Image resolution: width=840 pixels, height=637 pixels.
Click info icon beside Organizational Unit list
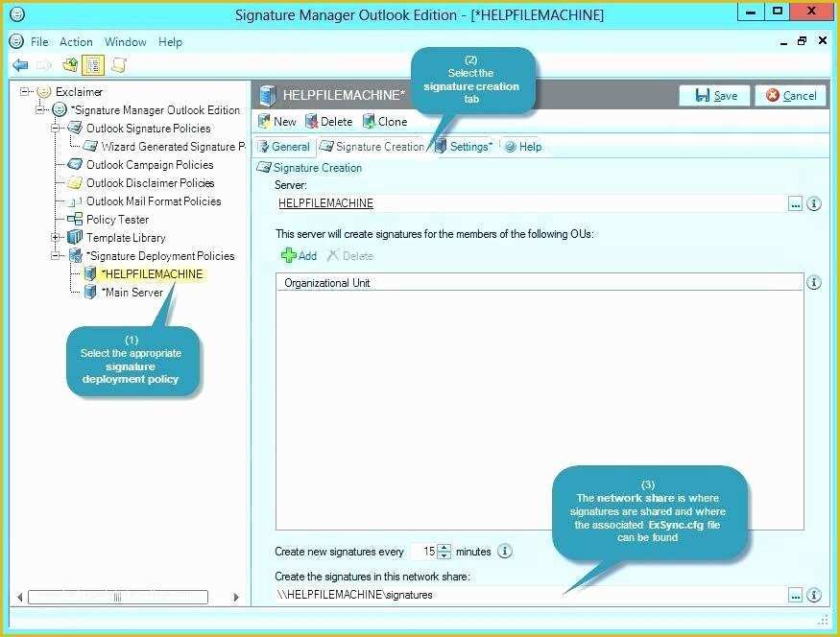click(x=814, y=283)
